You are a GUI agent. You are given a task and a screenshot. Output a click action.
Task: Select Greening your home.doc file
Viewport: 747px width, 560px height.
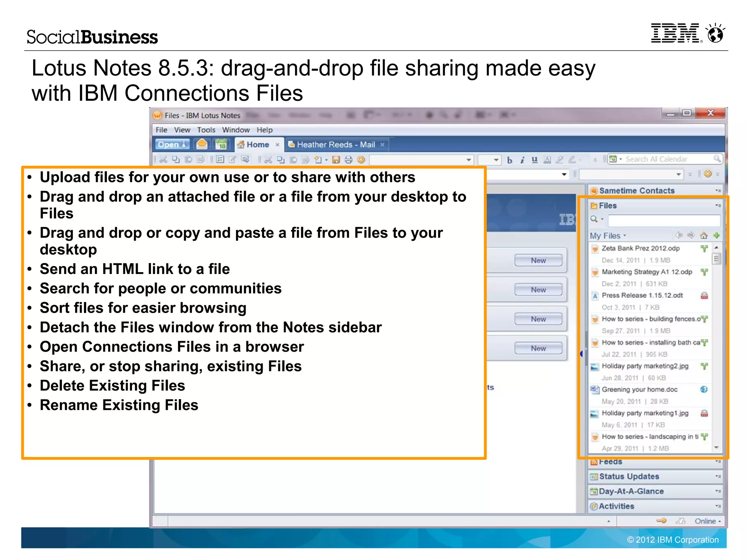pyautogui.click(x=650, y=395)
